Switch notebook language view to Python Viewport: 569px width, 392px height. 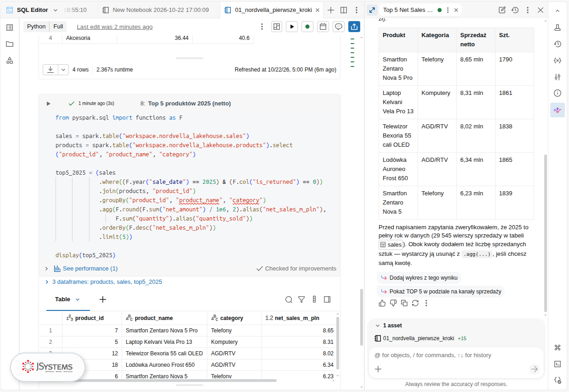click(36, 27)
